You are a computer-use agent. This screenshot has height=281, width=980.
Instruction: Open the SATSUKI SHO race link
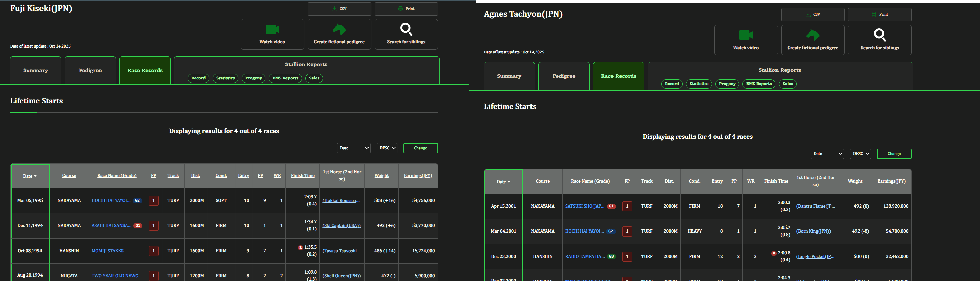coord(585,206)
